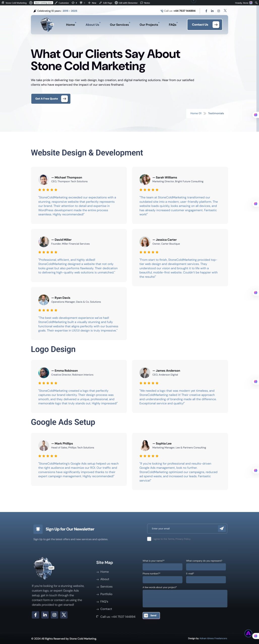
Task: Expand the New menu in admin bar
Action: click(x=92, y=3)
